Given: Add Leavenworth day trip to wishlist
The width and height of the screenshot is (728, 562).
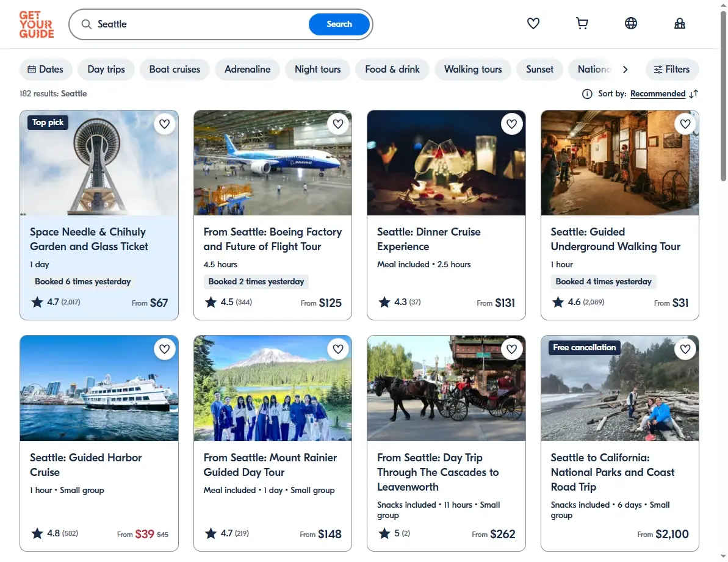Looking at the screenshot, I should tap(511, 349).
